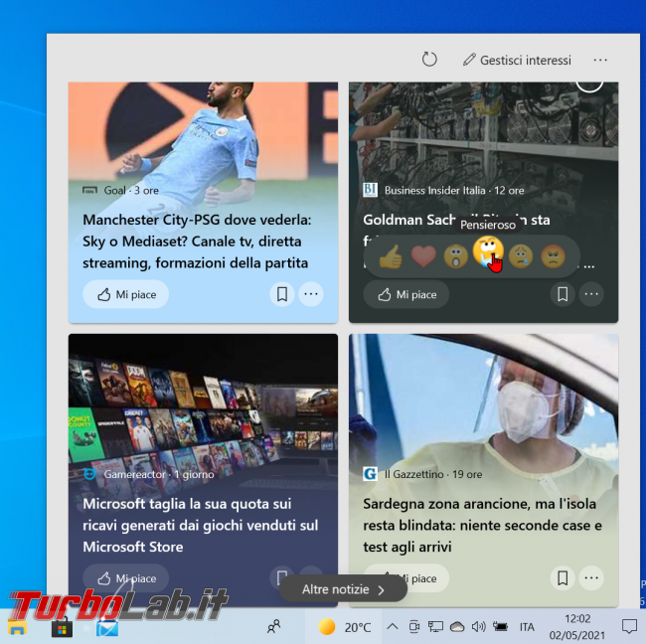The image size is (646, 644).
Task: Bookmark the Manchester City-PSG article
Action: pyautogui.click(x=282, y=294)
